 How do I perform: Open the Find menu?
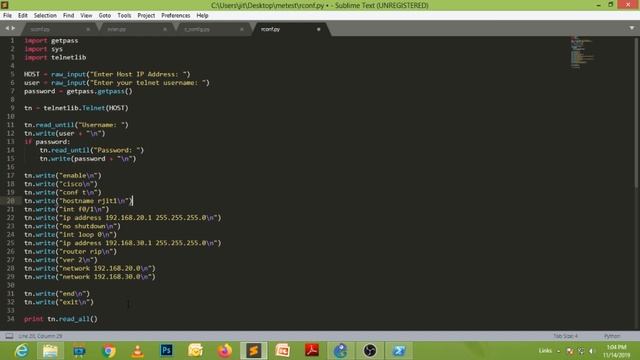click(x=68, y=16)
